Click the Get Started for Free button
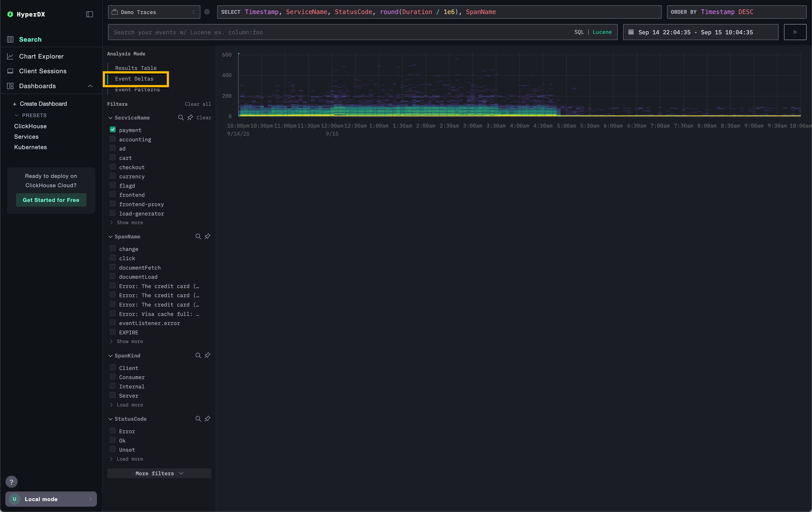This screenshot has width=812, height=512. 51,200
